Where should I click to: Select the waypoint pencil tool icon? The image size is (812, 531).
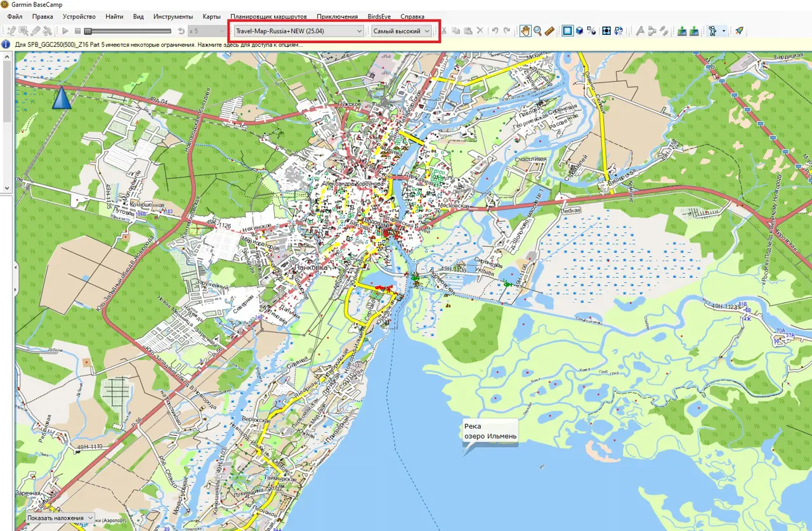click(11, 30)
